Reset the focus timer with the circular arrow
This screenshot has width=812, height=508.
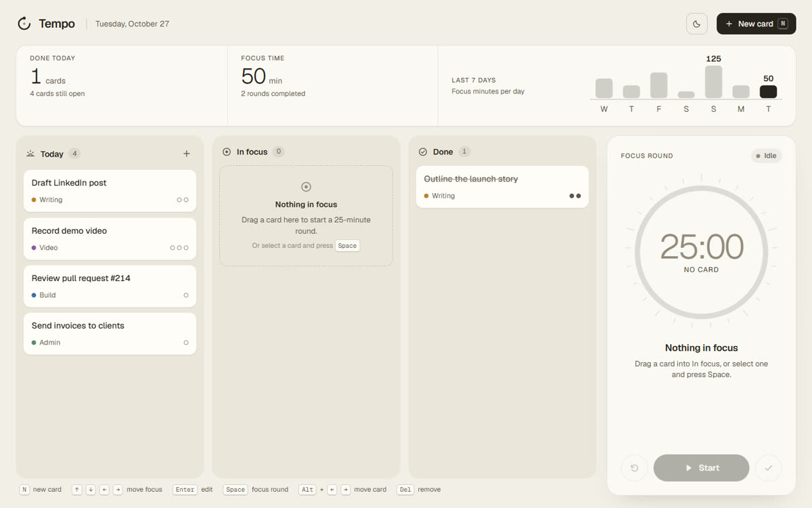pos(634,468)
